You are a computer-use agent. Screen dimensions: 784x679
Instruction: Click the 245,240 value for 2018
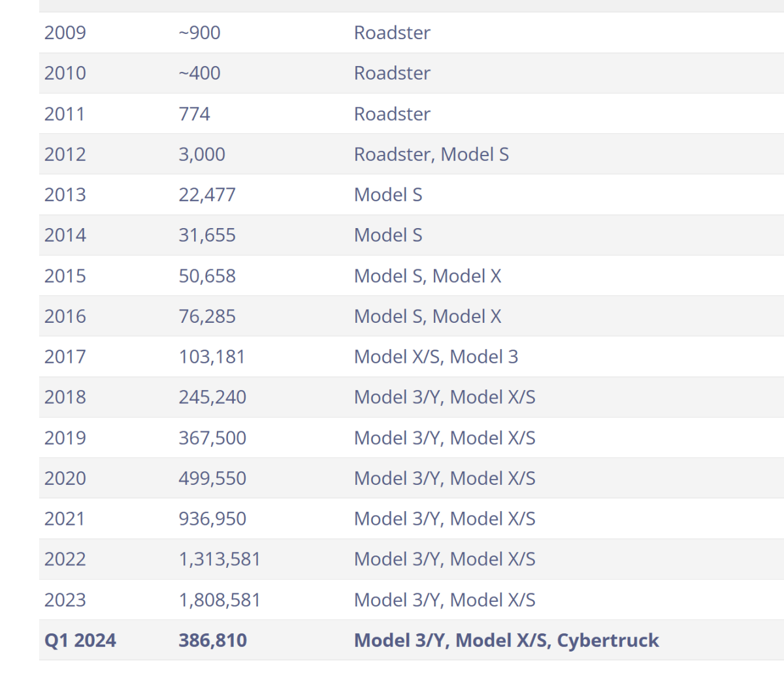coord(212,397)
